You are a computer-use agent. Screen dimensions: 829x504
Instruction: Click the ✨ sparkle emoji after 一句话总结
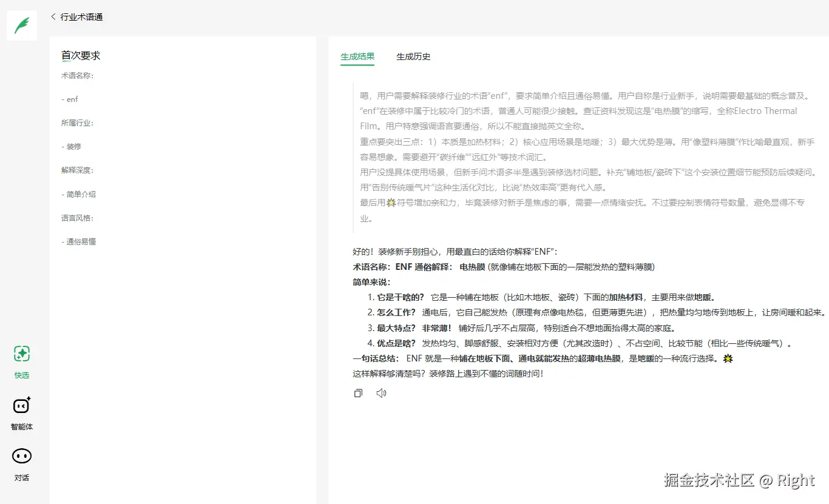point(727,358)
